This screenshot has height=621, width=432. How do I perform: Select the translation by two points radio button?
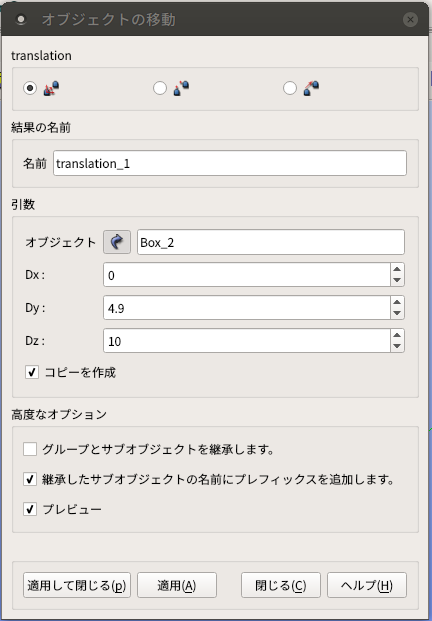point(160,88)
